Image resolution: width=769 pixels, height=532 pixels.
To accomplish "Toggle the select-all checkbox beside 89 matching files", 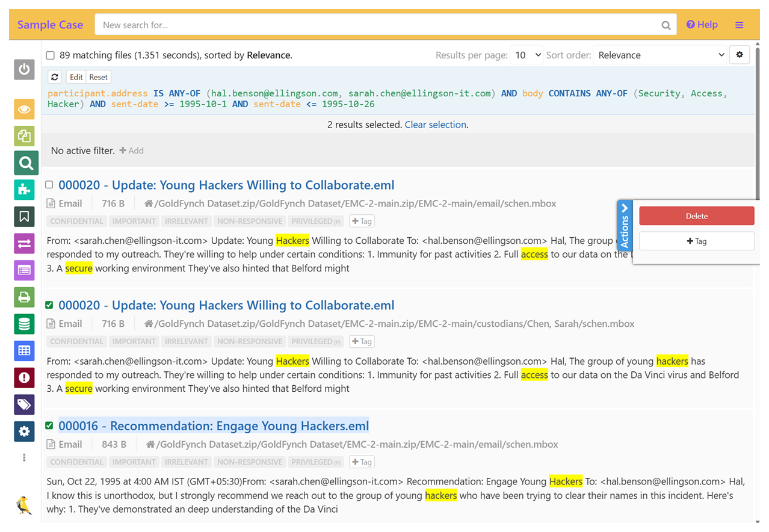I will click(51, 55).
